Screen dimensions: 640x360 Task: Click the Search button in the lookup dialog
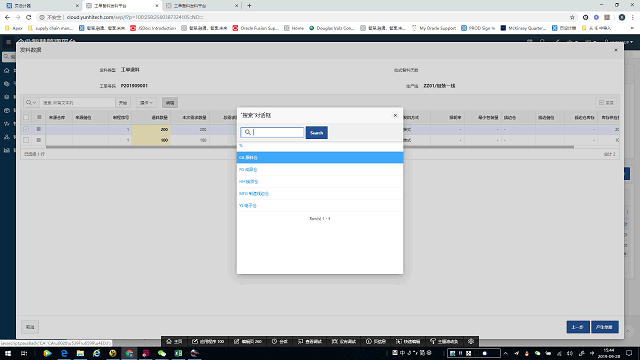(x=316, y=133)
